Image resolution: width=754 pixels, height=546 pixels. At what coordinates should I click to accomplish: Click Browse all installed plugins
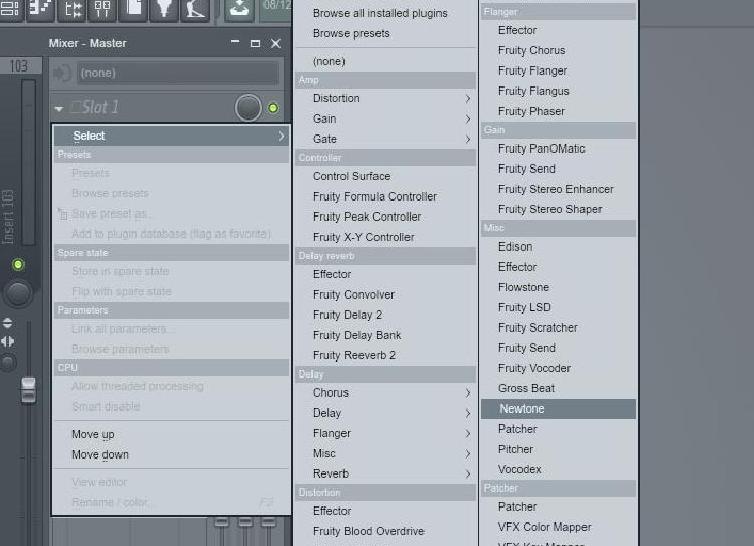coord(379,13)
